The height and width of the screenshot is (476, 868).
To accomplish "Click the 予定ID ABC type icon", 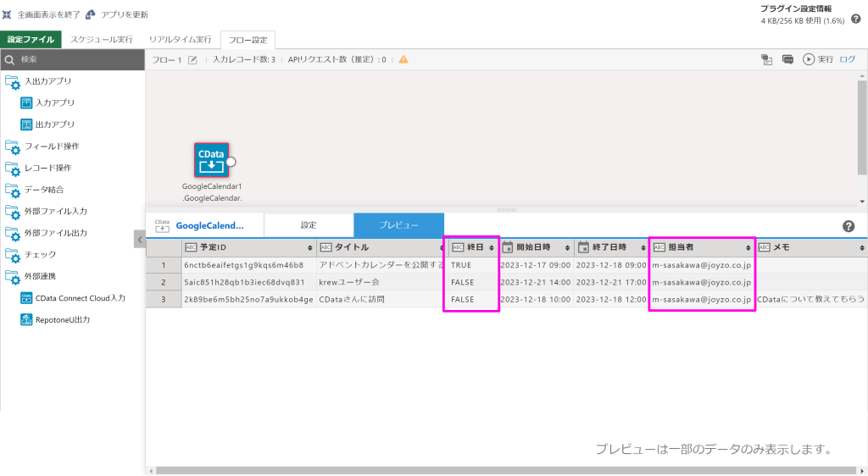I will point(191,247).
